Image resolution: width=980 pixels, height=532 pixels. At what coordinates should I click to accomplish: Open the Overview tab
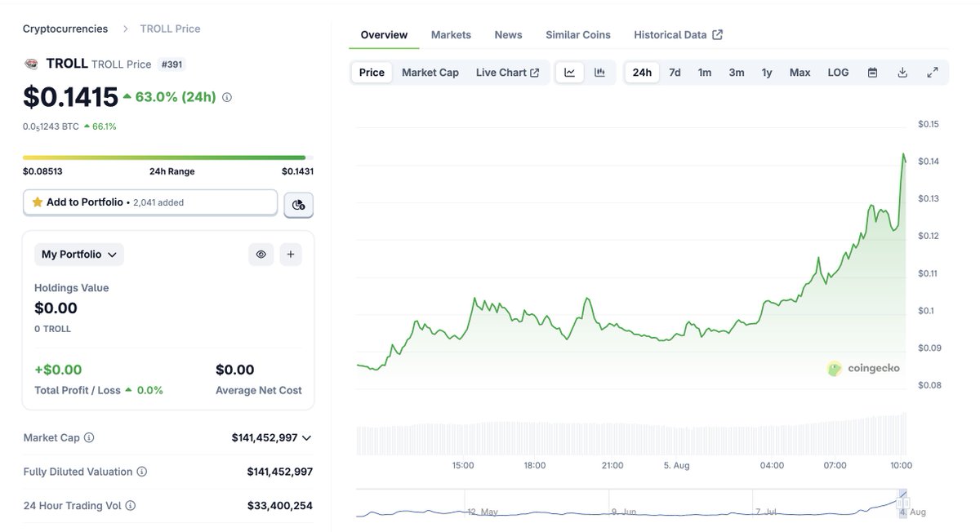(x=384, y=35)
